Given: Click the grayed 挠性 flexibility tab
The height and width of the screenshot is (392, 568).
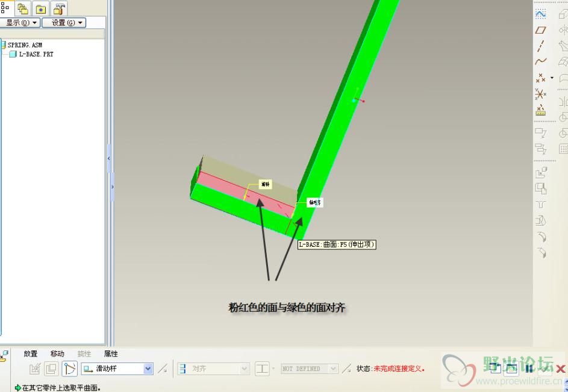Looking at the screenshot, I should point(84,353).
